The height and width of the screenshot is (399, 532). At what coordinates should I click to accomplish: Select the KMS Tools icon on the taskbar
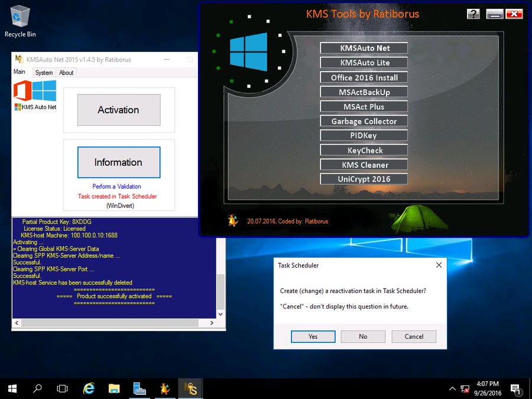tap(190, 388)
